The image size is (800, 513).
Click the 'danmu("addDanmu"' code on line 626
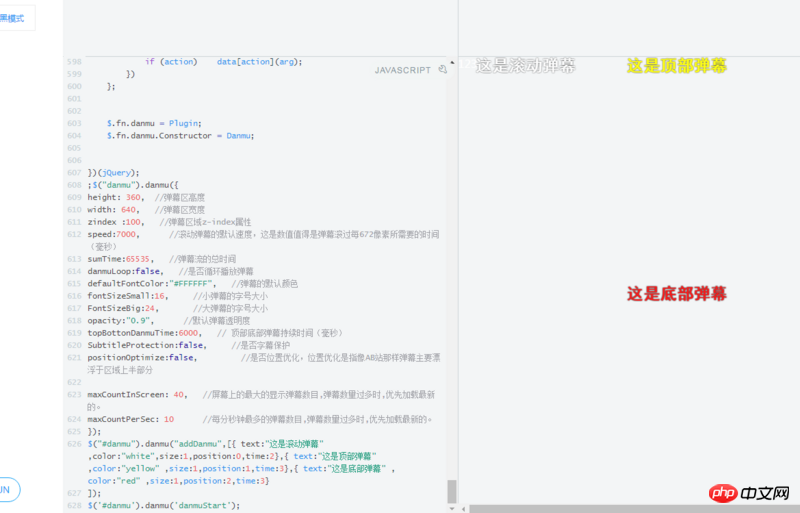(x=186, y=444)
